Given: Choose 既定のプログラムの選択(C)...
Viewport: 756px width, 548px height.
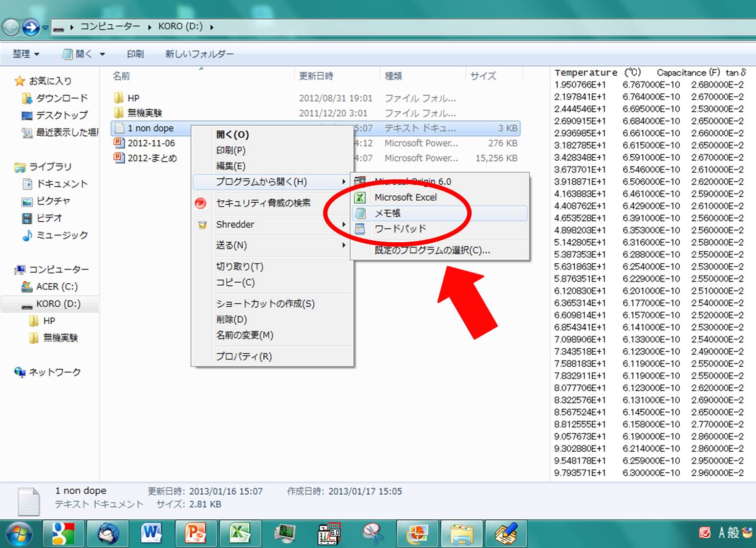Looking at the screenshot, I should 432,251.
